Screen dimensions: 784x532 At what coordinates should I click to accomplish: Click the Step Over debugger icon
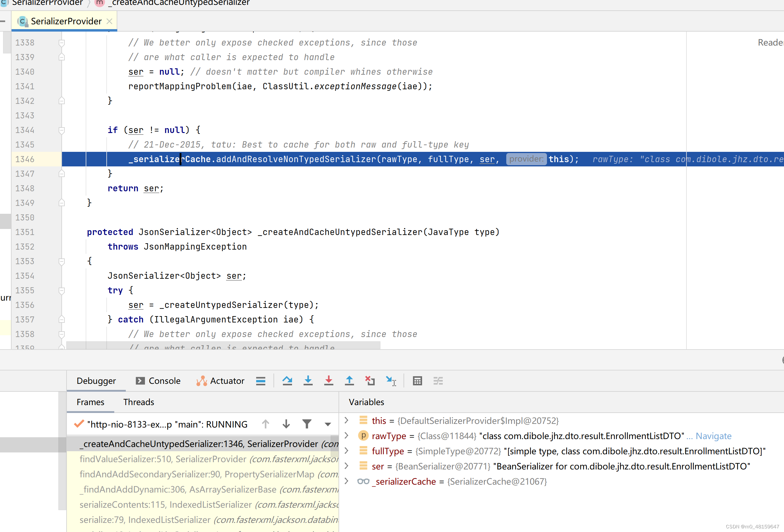[287, 380]
